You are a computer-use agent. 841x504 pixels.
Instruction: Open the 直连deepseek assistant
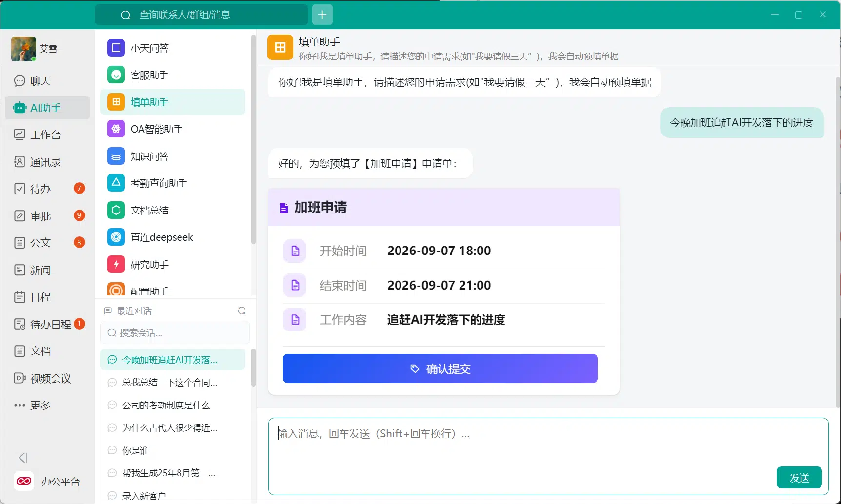pyautogui.click(x=173, y=237)
